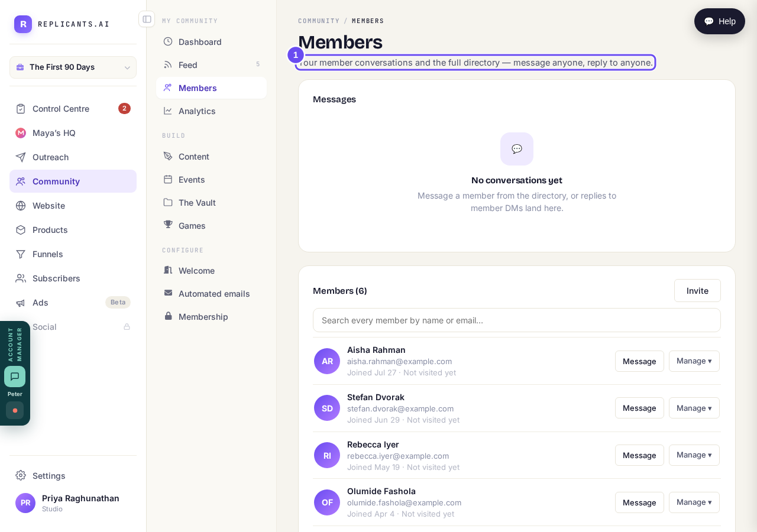The width and height of the screenshot is (757, 532).
Task: Click the Funnels filter icon
Action: [21, 254]
